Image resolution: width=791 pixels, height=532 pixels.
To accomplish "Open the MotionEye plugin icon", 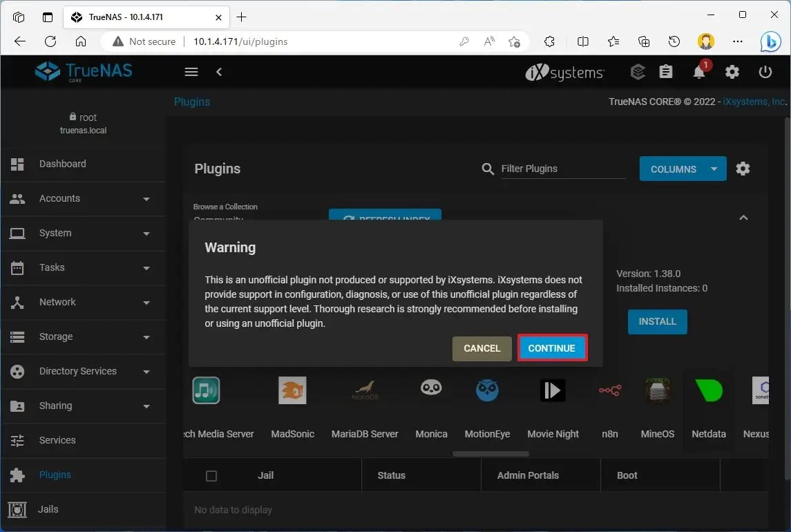I will (487, 390).
